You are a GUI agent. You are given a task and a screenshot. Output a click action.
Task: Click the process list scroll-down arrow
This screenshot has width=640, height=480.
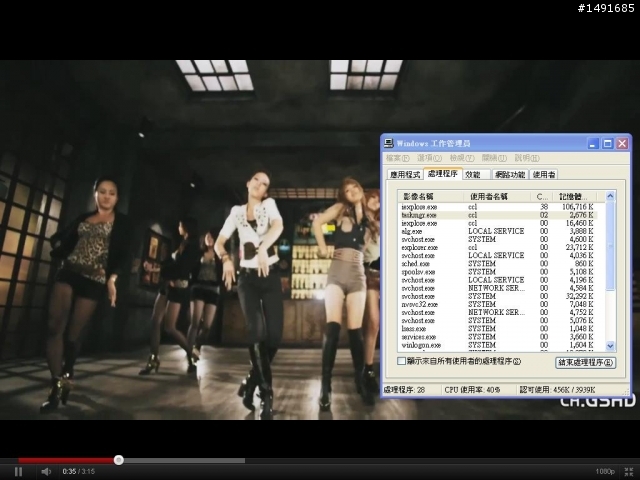click(x=610, y=346)
